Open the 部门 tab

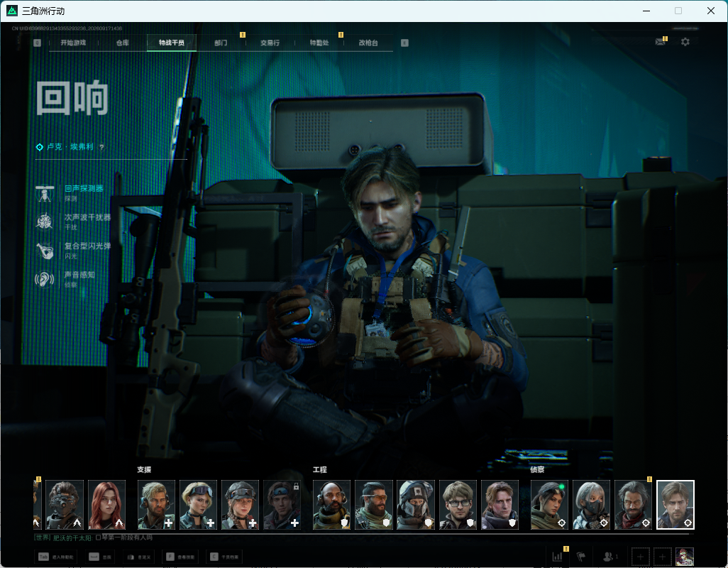pyautogui.click(x=221, y=43)
